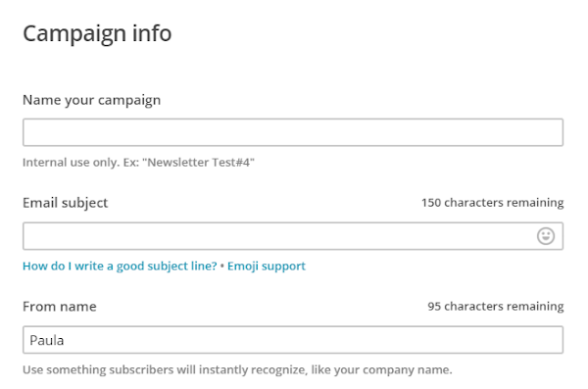
Task: Click the hint about subscribers recognizing your name
Action: pos(237,369)
